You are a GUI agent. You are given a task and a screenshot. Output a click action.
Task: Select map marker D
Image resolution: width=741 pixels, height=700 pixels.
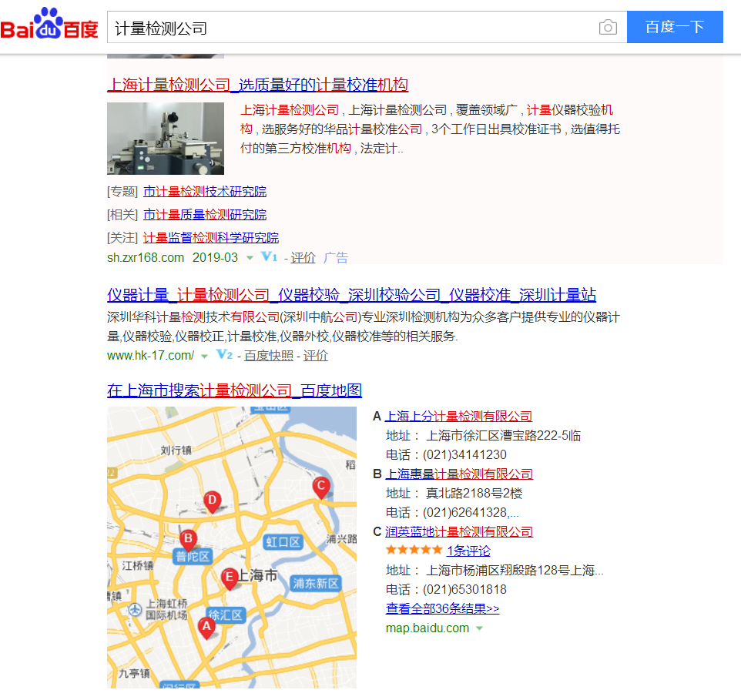pos(212,501)
